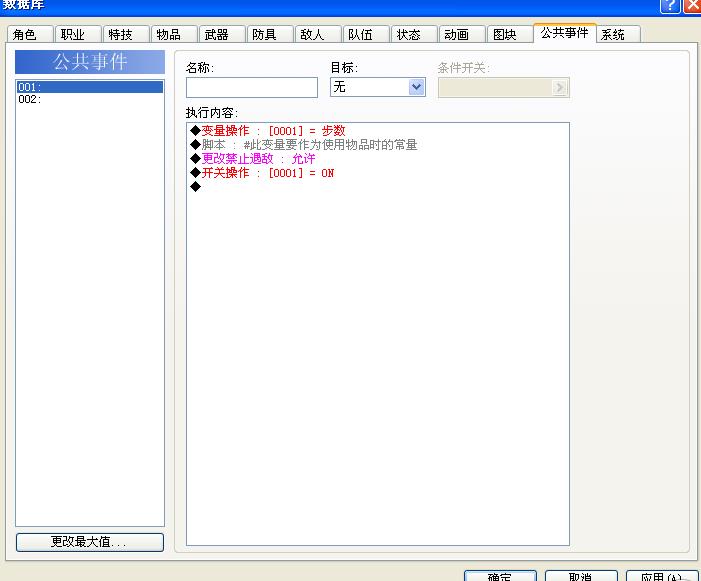Viewport: 701px width, 581px height.
Task: Go to the 武器 tab
Action: coord(222,34)
